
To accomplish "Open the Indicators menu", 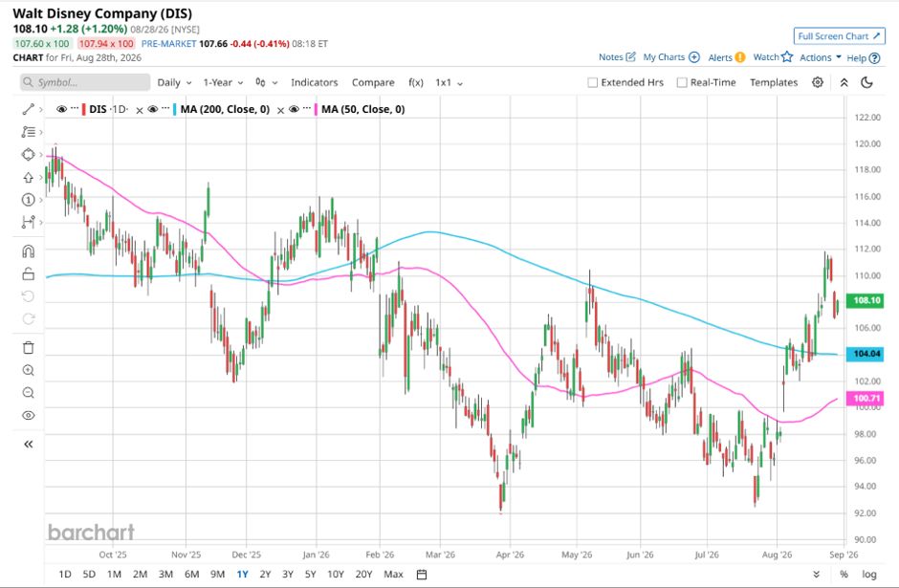I will (315, 82).
